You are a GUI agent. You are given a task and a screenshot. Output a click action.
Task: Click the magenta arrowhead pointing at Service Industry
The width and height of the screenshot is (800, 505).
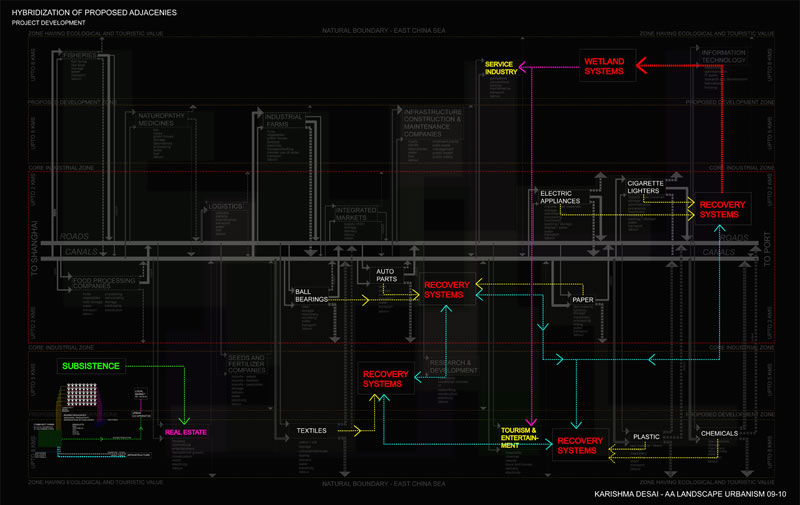522,66
